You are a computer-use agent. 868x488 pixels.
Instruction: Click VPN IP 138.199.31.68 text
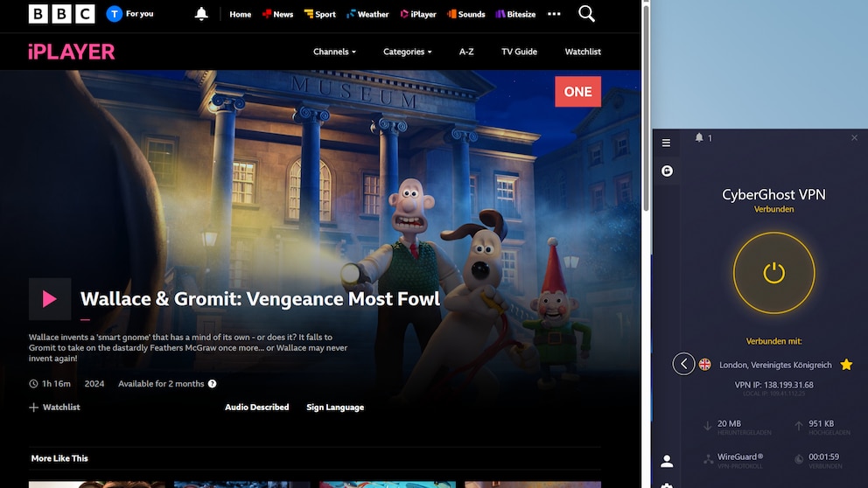click(773, 385)
